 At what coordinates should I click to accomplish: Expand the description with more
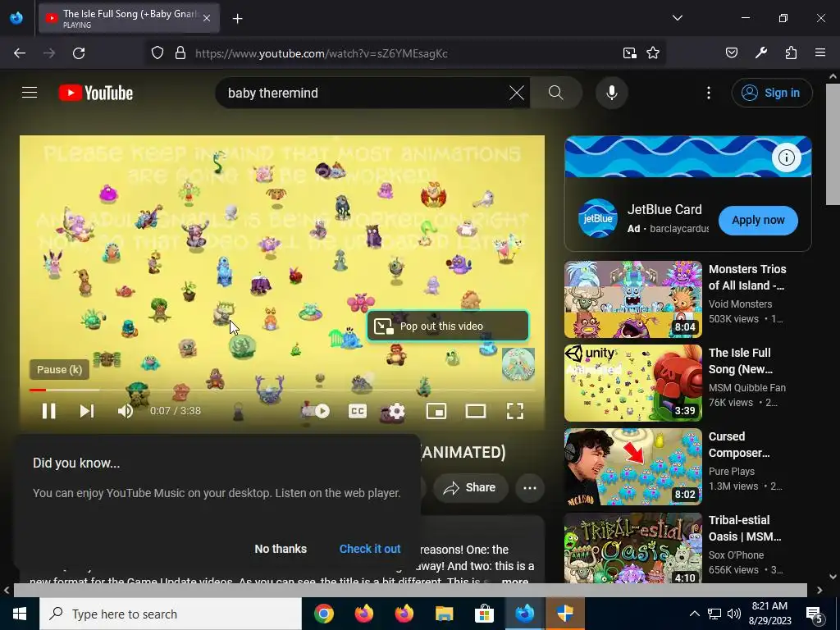tap(515, 582)
